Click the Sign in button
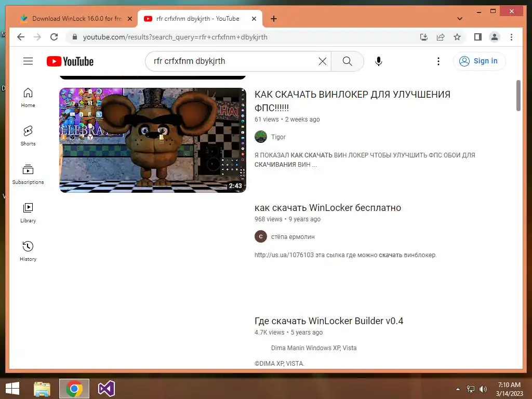This screenshot has width=532, height=399. 478,61
